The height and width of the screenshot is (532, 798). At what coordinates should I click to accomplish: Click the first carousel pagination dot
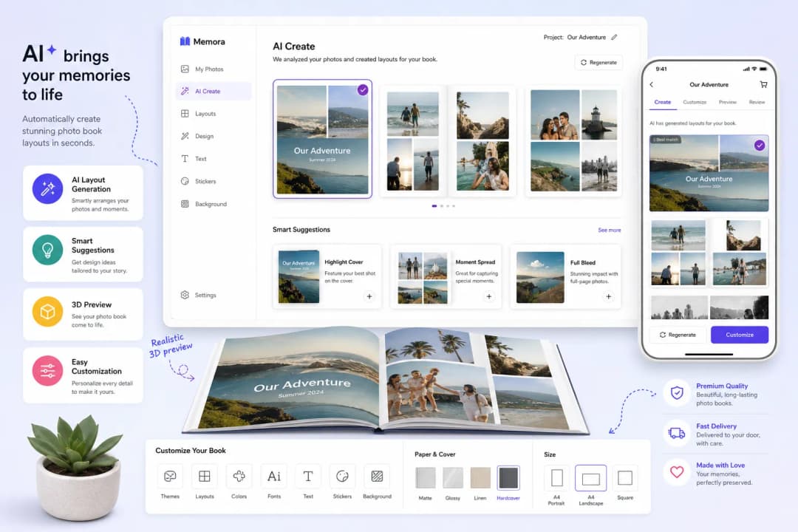[x=434, y=206]
